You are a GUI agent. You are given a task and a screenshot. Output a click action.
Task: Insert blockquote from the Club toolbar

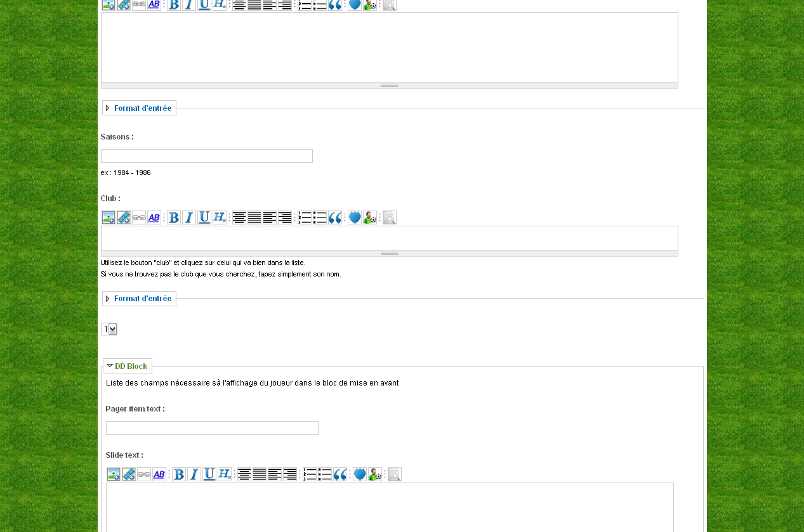coord(335,217)
